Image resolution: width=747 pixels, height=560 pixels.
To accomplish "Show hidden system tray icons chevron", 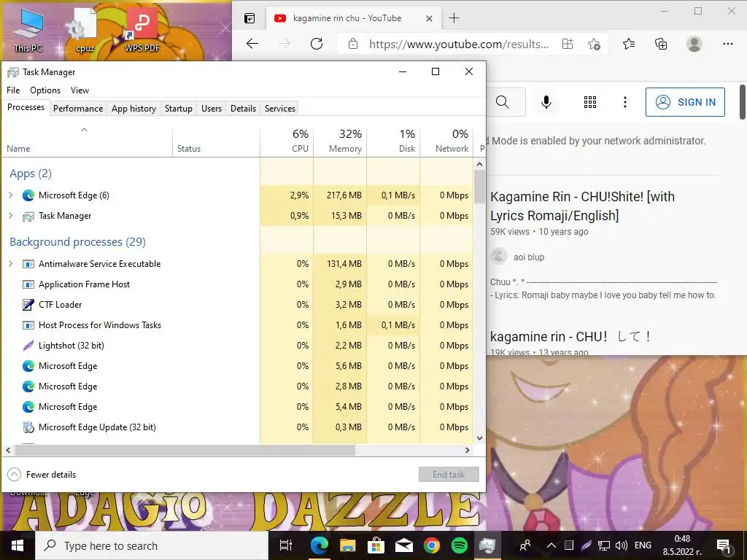I will tap(551, 545).
